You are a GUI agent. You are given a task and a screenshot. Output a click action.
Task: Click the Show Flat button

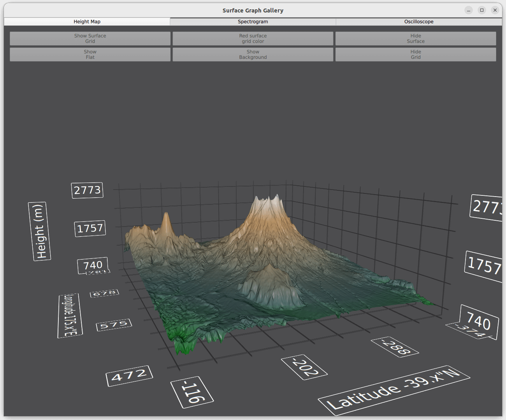[90, 54]
